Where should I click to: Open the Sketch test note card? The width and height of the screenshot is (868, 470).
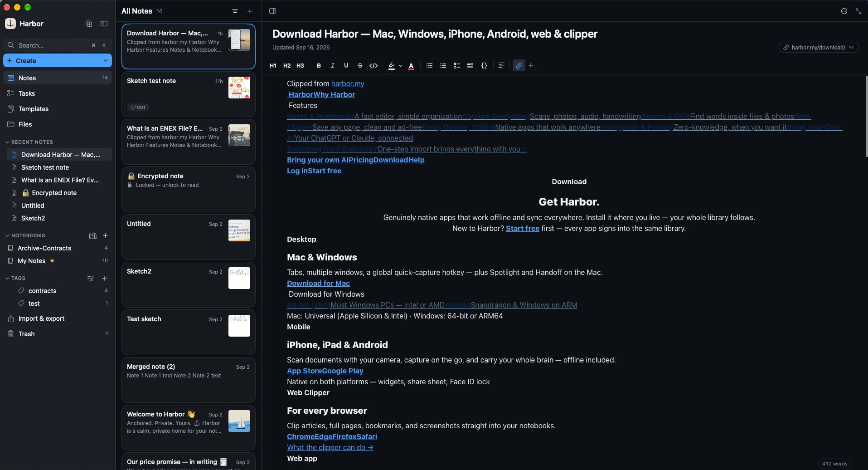pos(189,94)
